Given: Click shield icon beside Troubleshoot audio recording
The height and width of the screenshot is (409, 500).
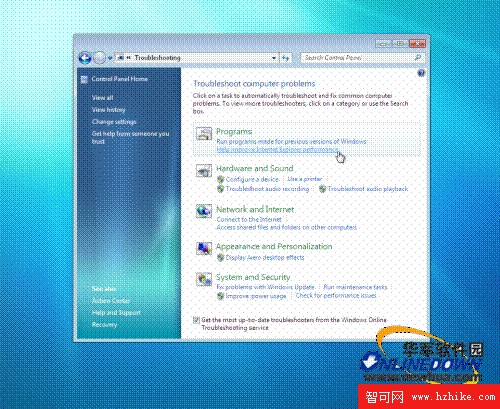Looking at the screenshot, I should (220, 189).
